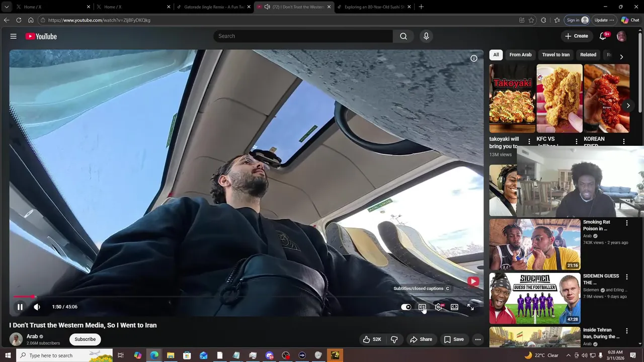Open the YouTube guide hamburger menu

click(14, 36)
